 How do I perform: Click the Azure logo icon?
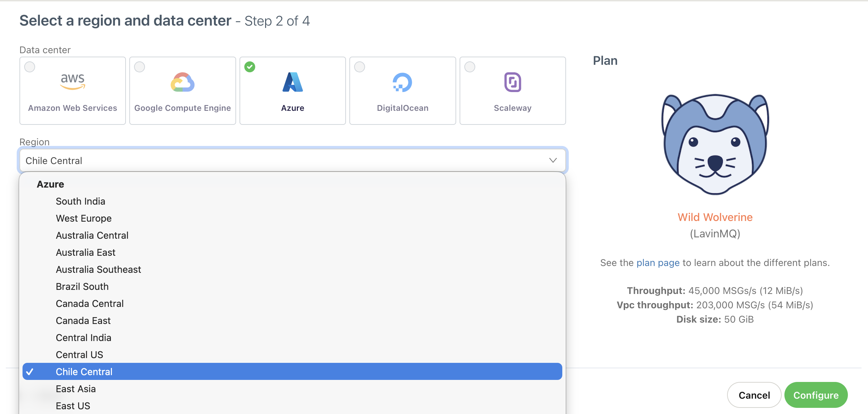[292, 82]
